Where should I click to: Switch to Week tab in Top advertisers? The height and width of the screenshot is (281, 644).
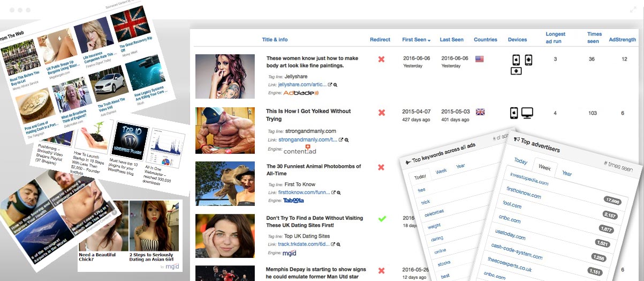(x=544, y=167)
